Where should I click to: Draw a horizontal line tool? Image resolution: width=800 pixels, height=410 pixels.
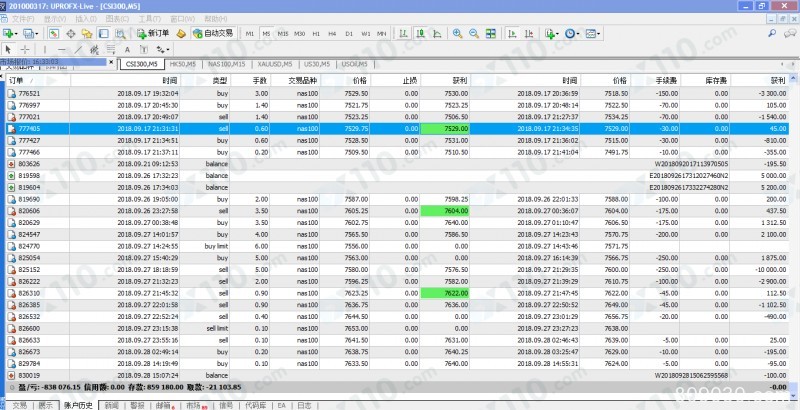point(61,49)
